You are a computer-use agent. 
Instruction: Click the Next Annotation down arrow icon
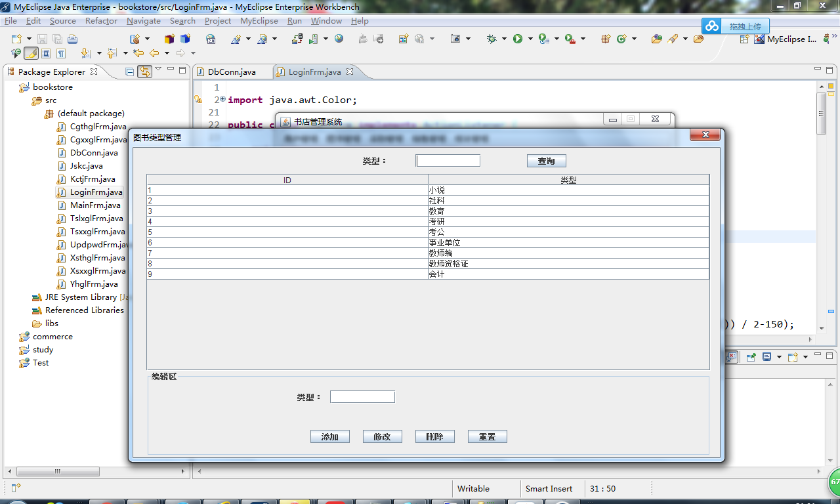click(85, 53)
